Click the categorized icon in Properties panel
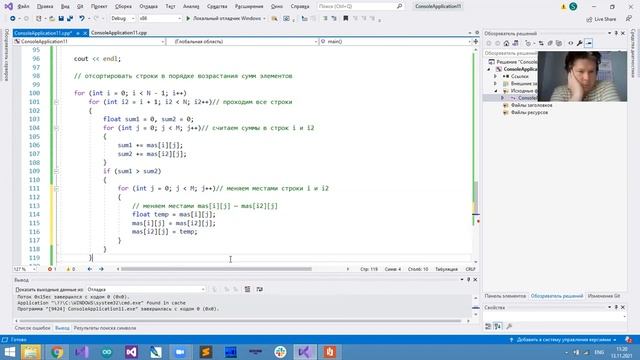The width and height of the screenshot is (640, 360). (489, 326)
